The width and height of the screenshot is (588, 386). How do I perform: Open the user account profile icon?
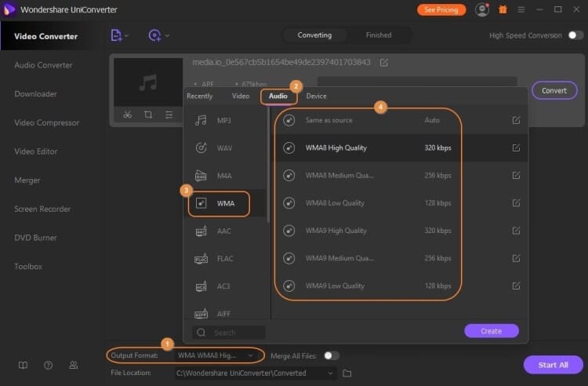tap(482, 9)
